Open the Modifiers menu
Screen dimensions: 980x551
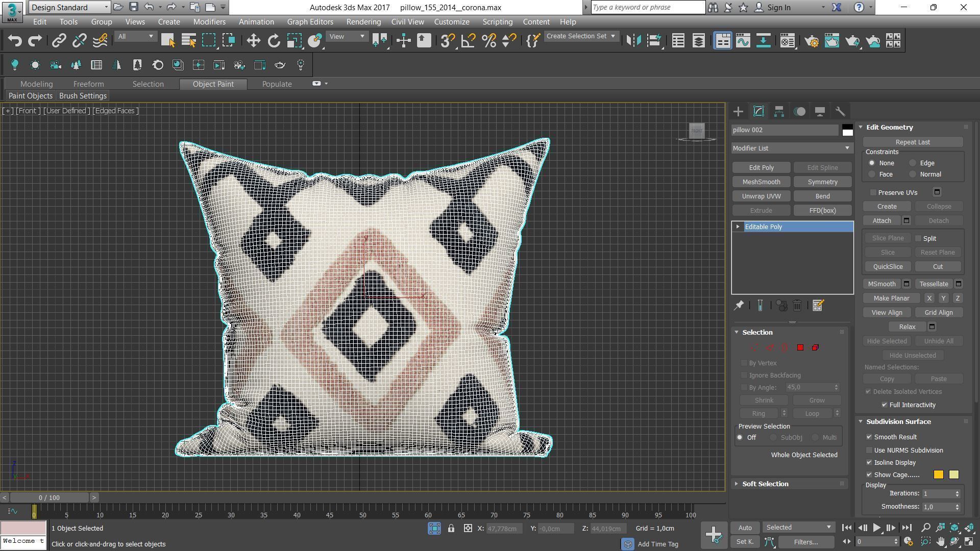209,22
